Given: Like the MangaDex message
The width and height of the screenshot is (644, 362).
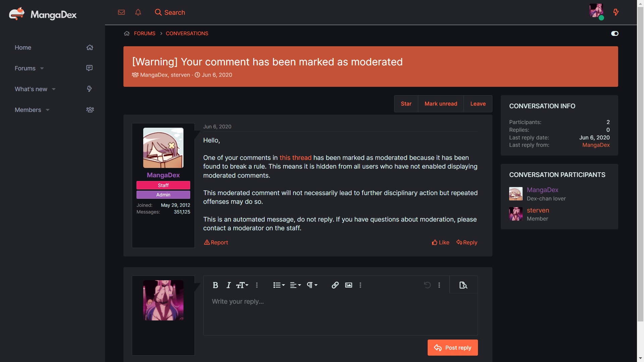Looking at the screenshot, I should coord(440,242).
